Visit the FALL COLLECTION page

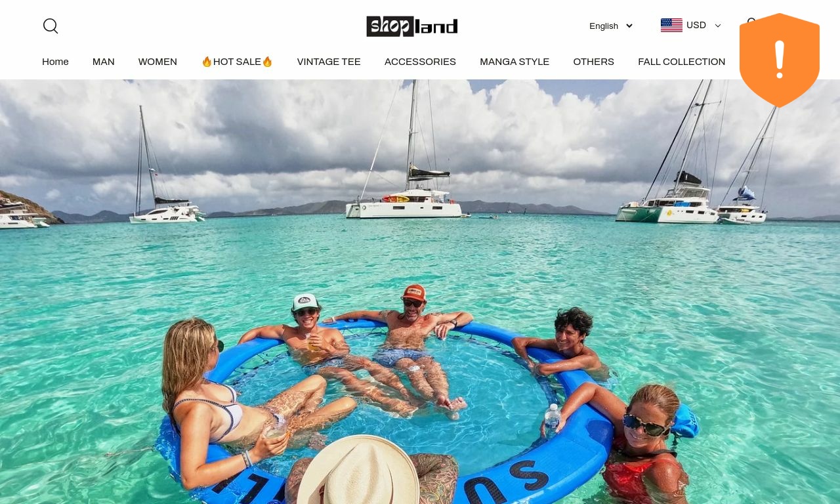pos(682,62)
